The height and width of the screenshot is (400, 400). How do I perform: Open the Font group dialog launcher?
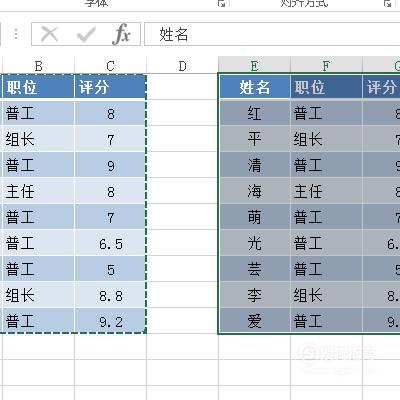coord(221,4)
